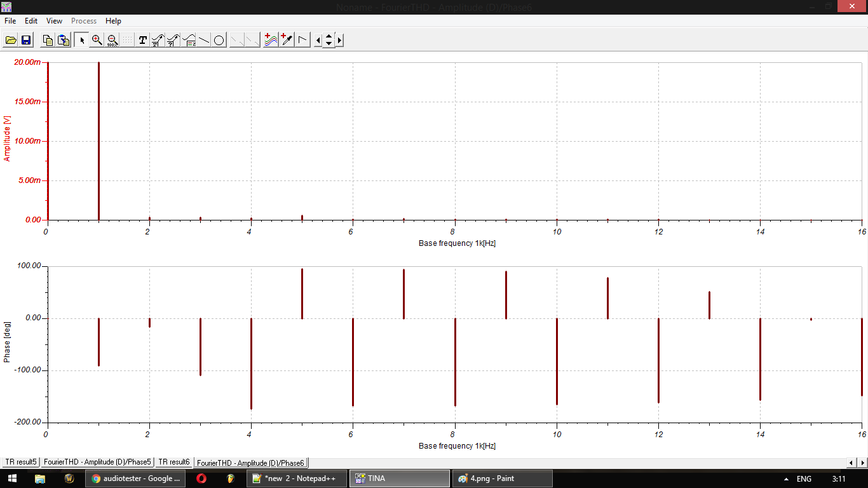868x488 pixels.
Task: Show hidden tray icons arrow
Action: point(786,478)
